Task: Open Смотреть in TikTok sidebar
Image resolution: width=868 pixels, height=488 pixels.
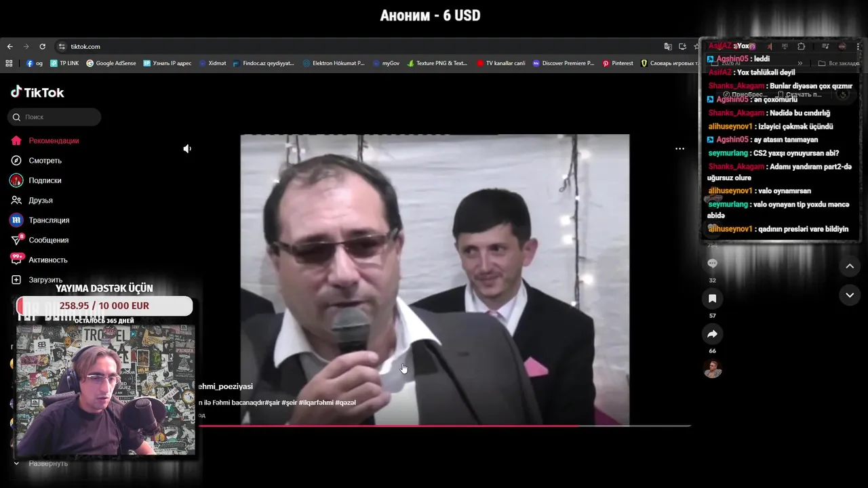Action: point(45,161)
